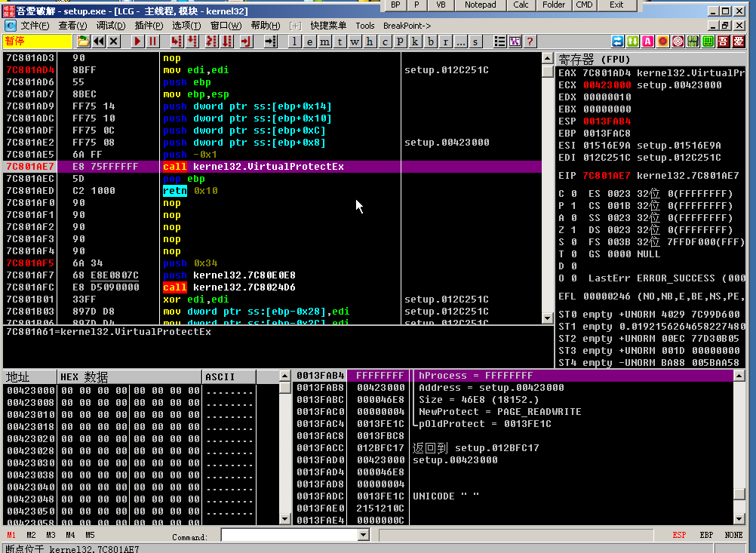Close the debugged program with X icon
This screenshot has width=756, height=553.
(114, 41)
